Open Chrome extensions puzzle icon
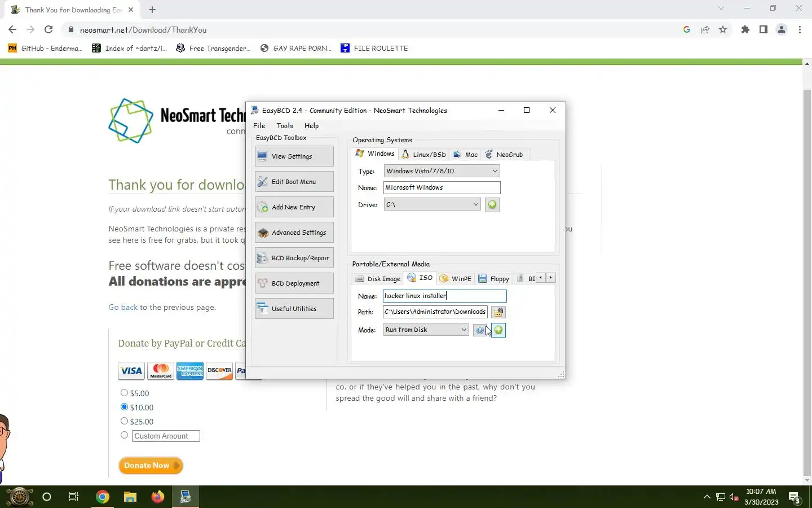This screenshot has height=508, width=812. tap(745, 30)
